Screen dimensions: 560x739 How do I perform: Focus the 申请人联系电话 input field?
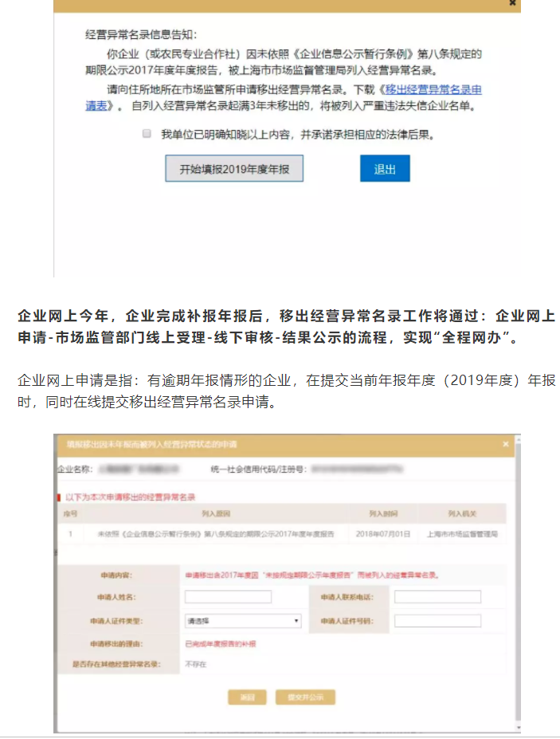click(x=437, y=597)
